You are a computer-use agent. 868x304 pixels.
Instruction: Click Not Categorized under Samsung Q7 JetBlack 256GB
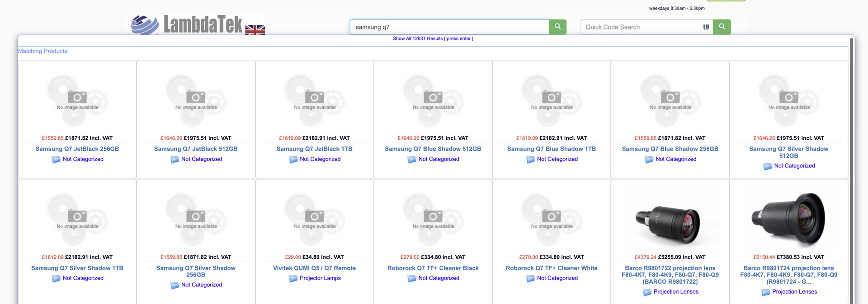[83, 159]
